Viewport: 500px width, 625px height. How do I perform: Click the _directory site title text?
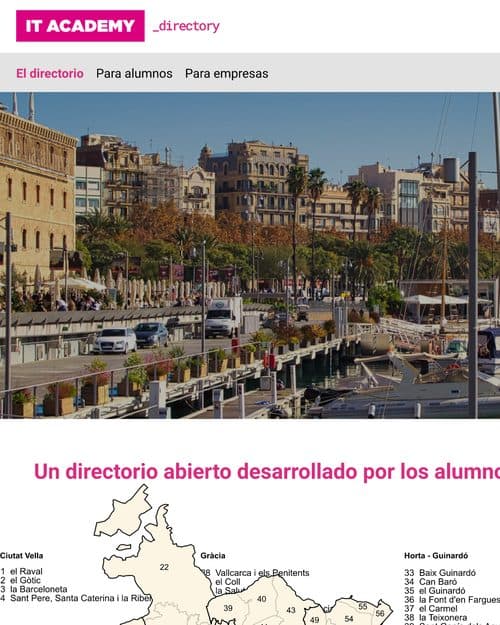[186, 26]
